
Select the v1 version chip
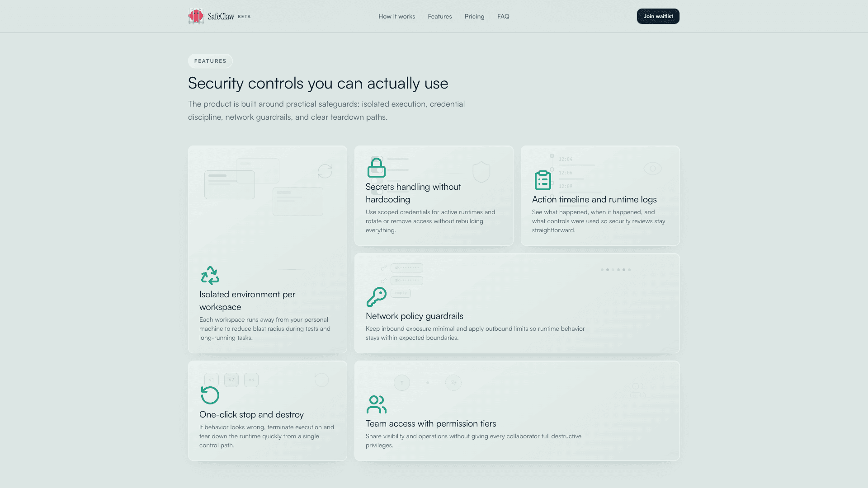tap(212, 380)
